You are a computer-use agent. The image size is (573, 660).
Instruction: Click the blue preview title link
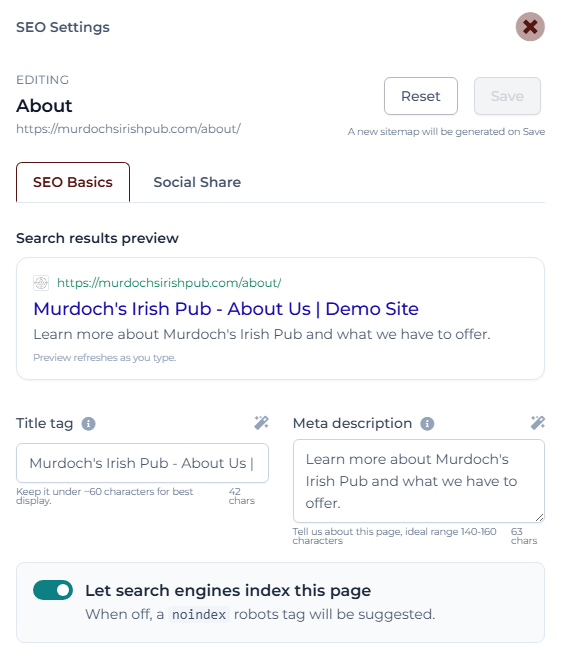point(226,309)
